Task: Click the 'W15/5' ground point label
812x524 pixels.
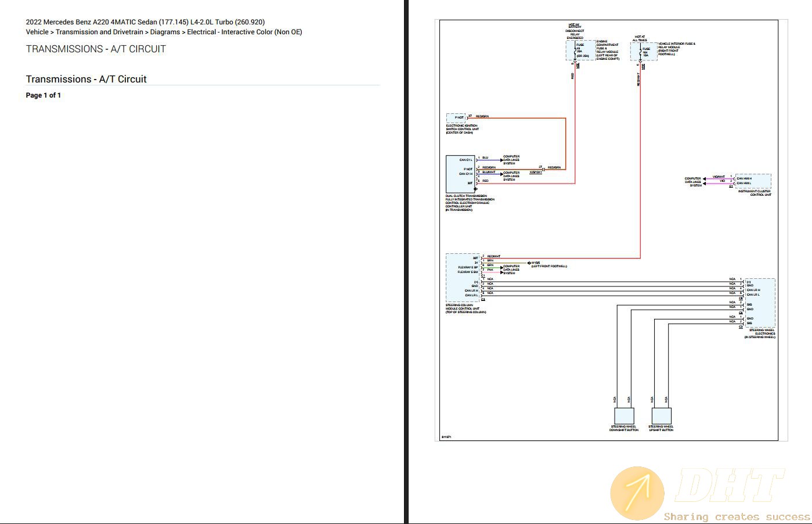Action: click(536, 263)
